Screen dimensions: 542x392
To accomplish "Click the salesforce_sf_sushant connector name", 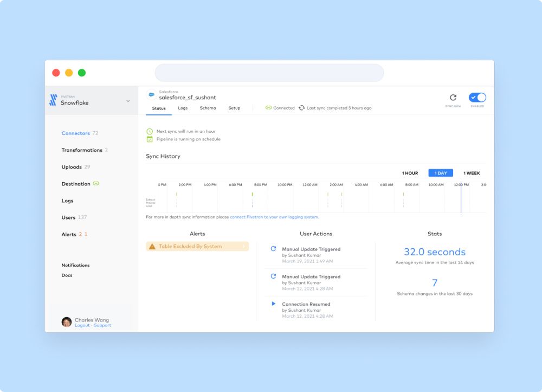I will click(188, 98).
